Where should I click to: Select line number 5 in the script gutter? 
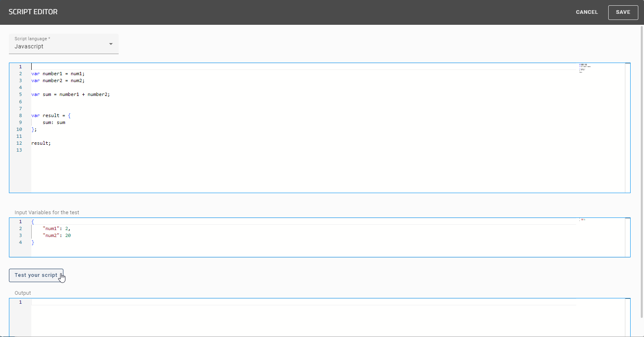(x=20, y=94)
